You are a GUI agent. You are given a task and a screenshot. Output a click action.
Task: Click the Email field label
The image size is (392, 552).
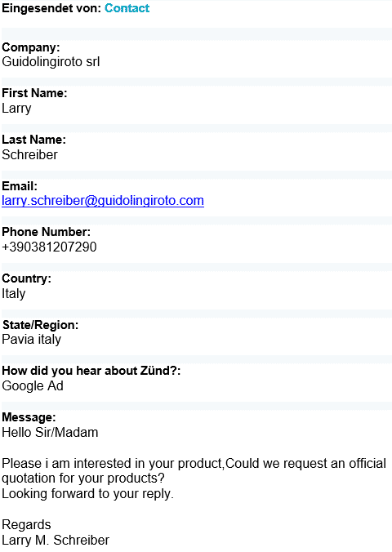[20, 186]
